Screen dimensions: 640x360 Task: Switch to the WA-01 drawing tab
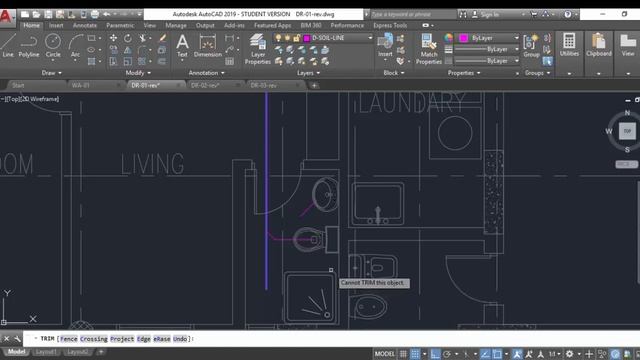coord(81,85)
